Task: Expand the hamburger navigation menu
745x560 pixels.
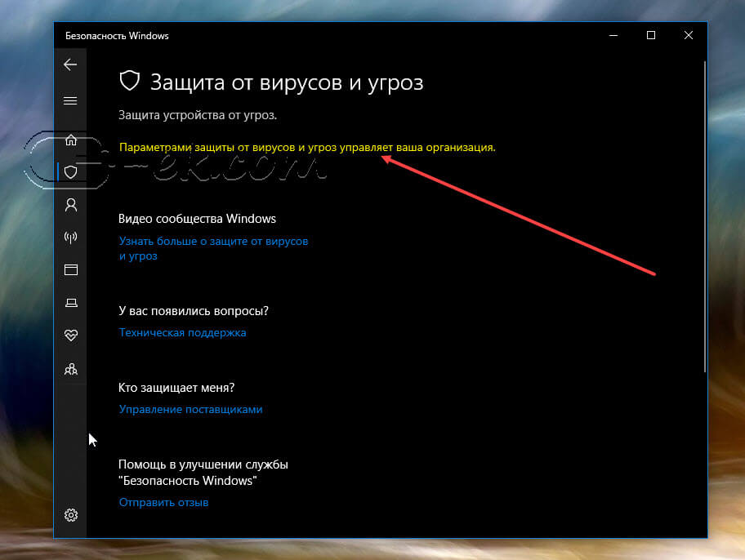Action: [x=70, y=100]
